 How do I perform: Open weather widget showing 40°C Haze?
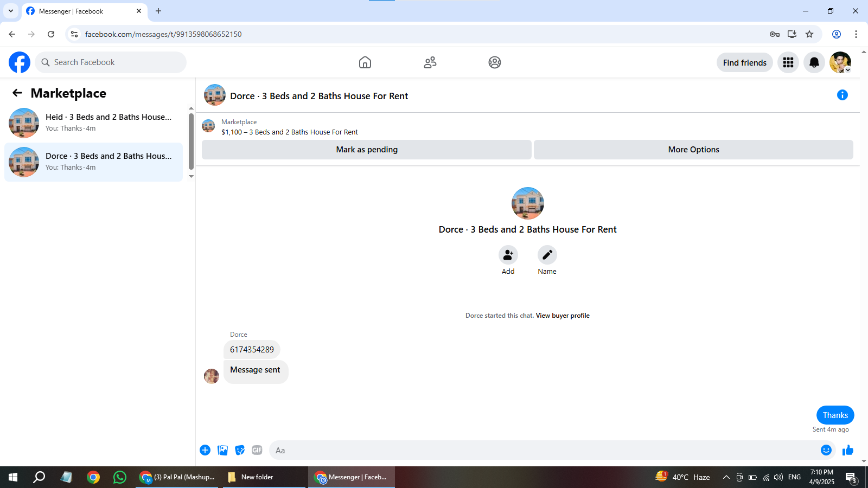click(682, 477)
